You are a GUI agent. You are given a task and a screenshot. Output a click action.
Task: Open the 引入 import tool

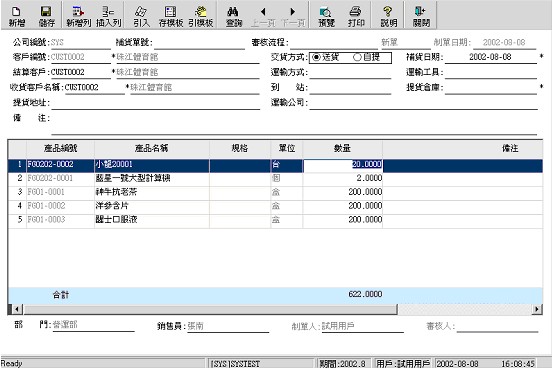(x=141, y=16)
